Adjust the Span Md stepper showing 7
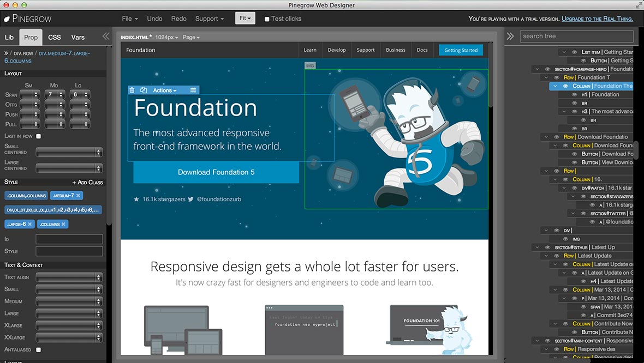Image resolution: width=644 pixels, height=363 pixels. (x=55, y=95)
